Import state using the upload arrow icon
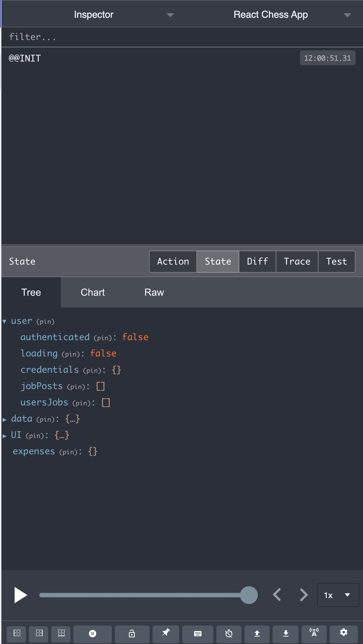The width and height of the screenshot is (363, 644). 257,634
